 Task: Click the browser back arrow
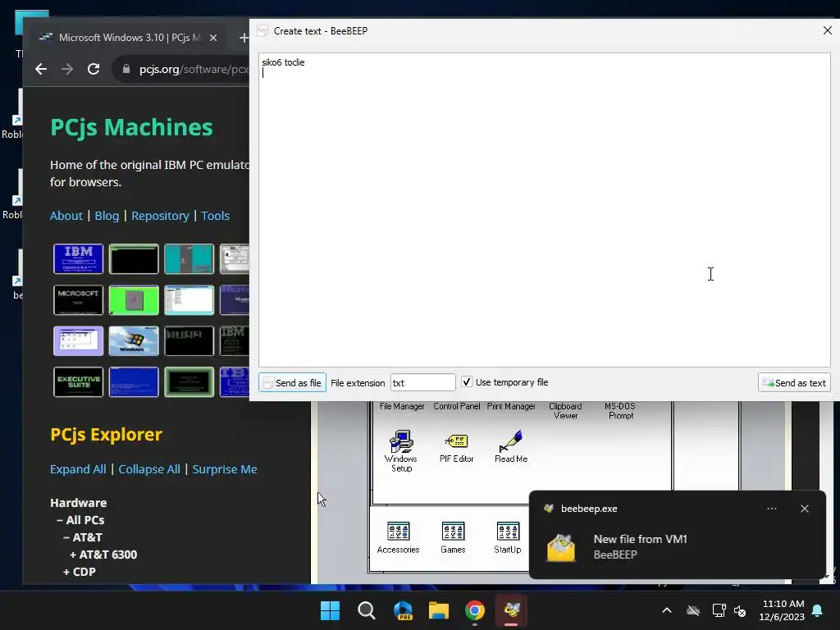click(41, 69)
